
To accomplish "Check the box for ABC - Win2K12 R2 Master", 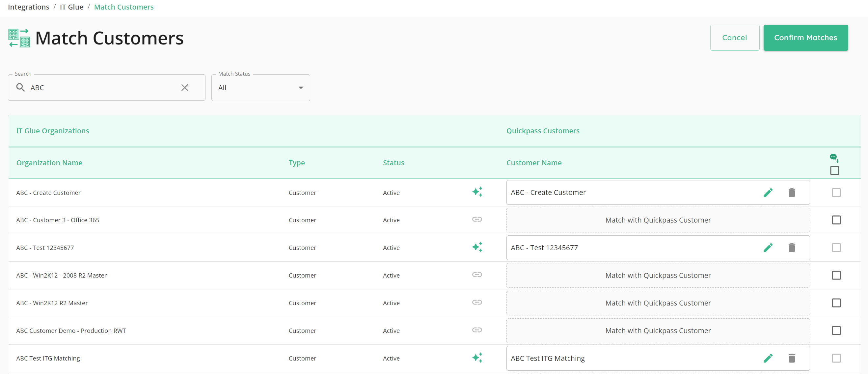I will (x=836, y=303).
